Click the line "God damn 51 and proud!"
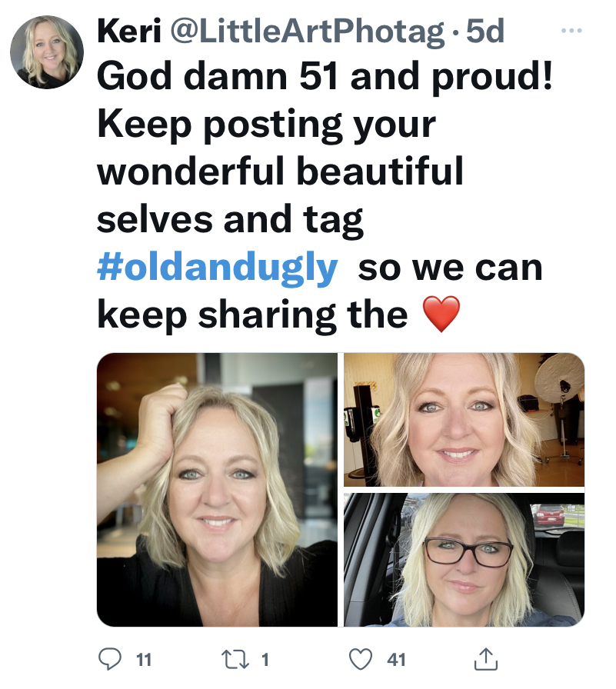 325,77
